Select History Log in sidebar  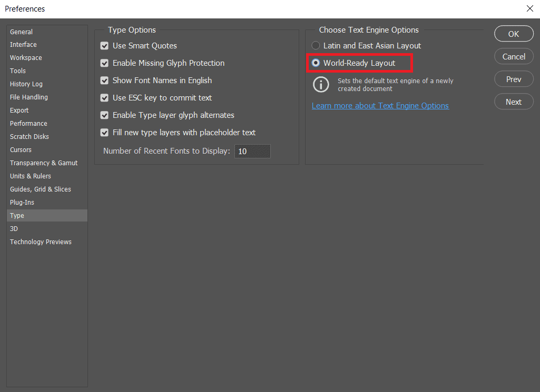click(47, 84)
